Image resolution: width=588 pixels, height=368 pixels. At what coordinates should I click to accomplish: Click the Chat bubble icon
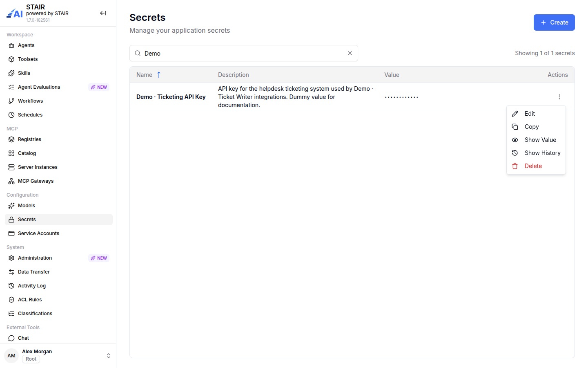click(11, 338)
